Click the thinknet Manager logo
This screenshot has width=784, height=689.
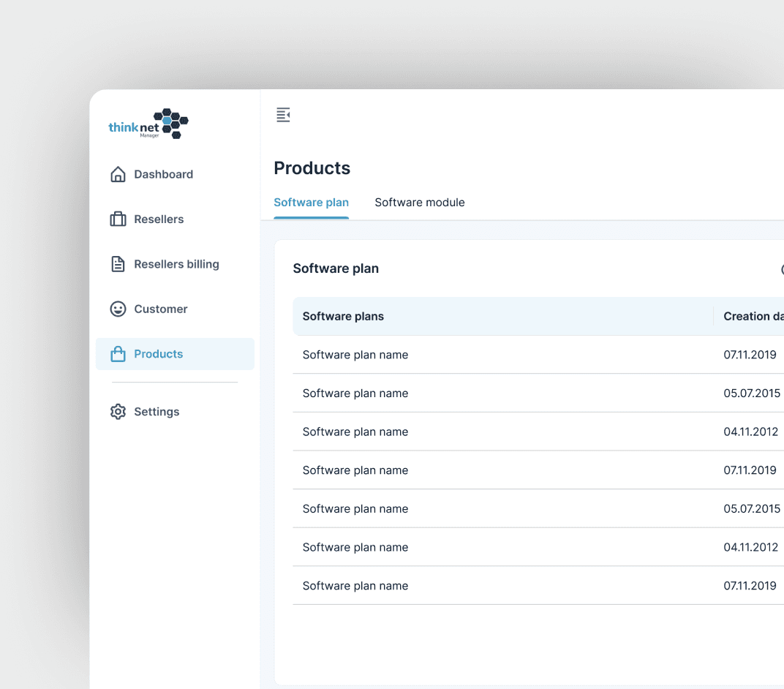148,124
